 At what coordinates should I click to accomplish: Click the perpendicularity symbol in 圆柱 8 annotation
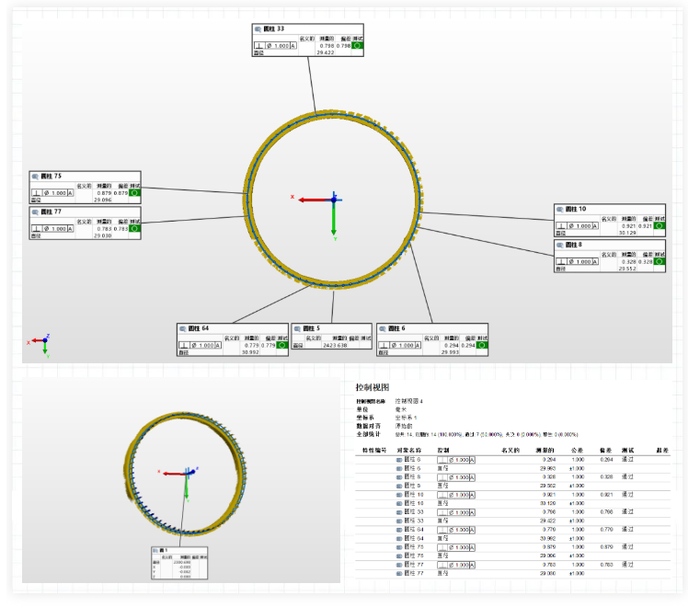coord(561,262)
